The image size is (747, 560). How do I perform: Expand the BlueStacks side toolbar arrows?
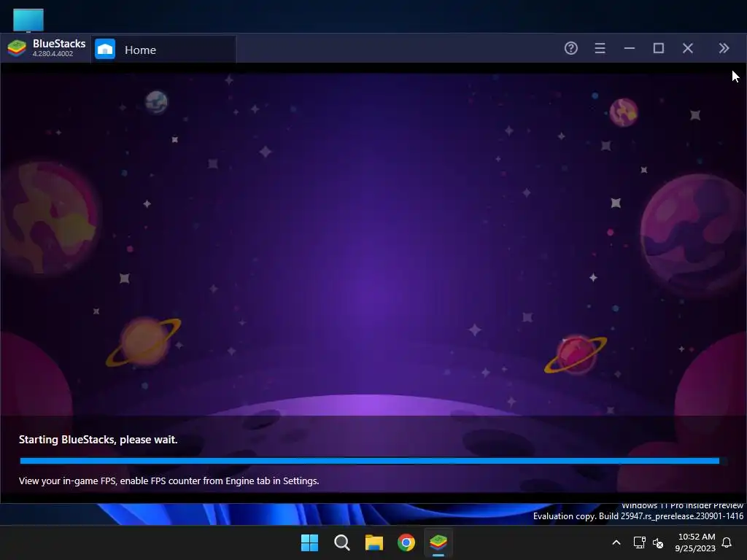point(724,48)
